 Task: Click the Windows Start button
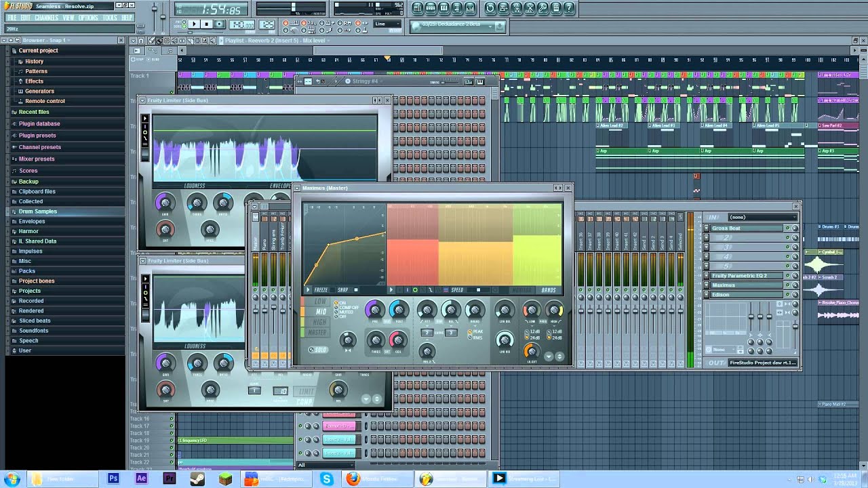coord(12,479)
